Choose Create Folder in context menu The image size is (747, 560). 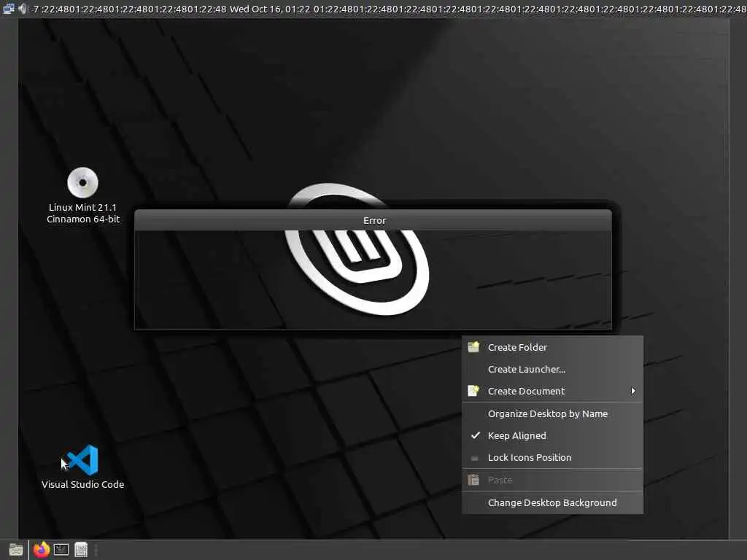coord(553,347)
